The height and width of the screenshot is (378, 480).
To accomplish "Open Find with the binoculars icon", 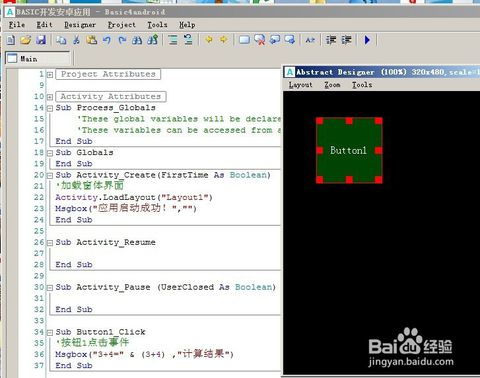I will [137, 40].
